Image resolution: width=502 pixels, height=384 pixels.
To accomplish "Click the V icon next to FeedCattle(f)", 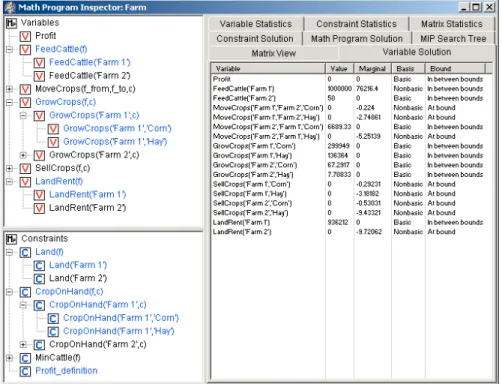I will (25, 49).
